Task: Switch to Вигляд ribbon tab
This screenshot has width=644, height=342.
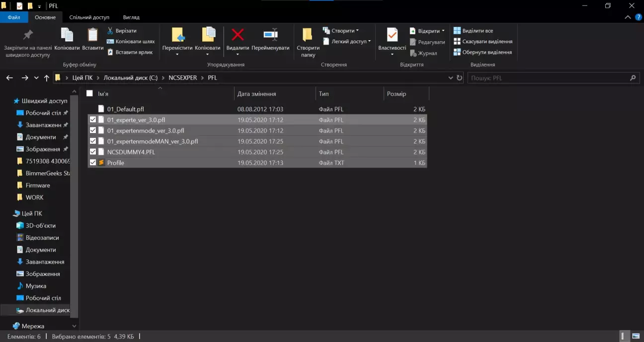Action: tap(131, 17)
